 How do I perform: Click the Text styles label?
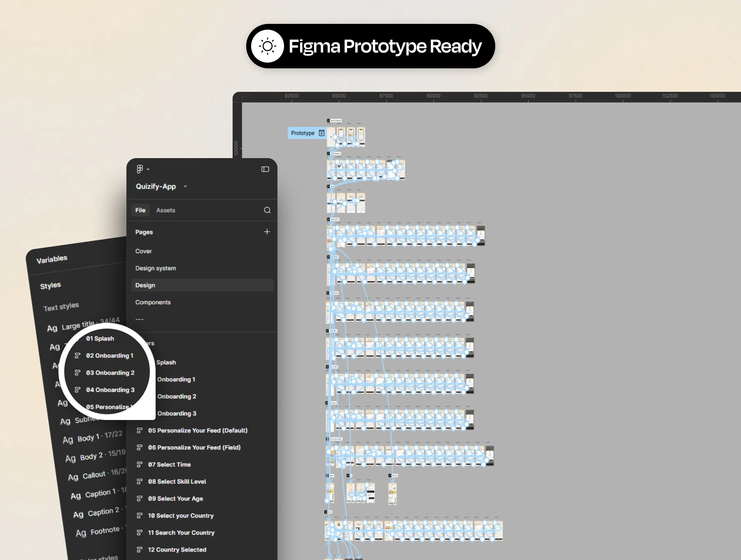61,307
